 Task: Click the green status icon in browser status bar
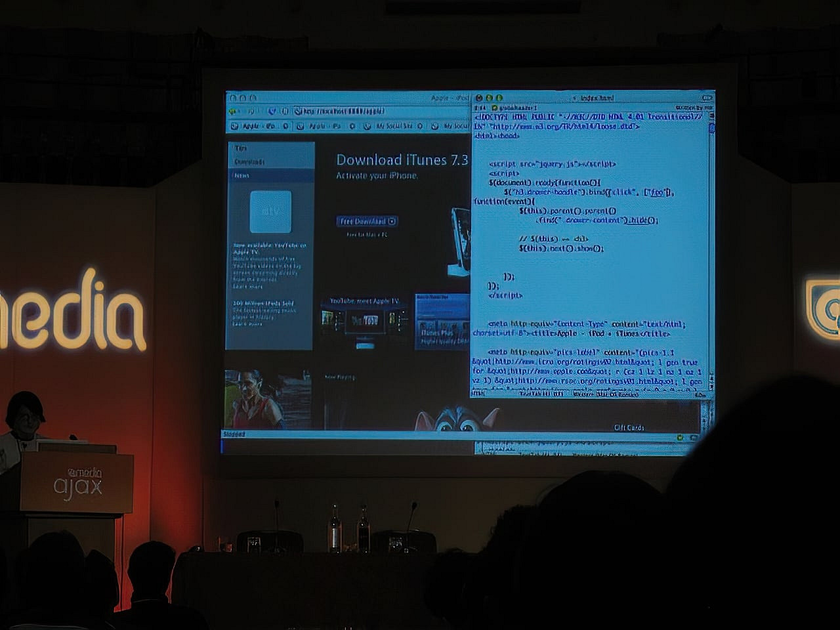tap(681, 437)
